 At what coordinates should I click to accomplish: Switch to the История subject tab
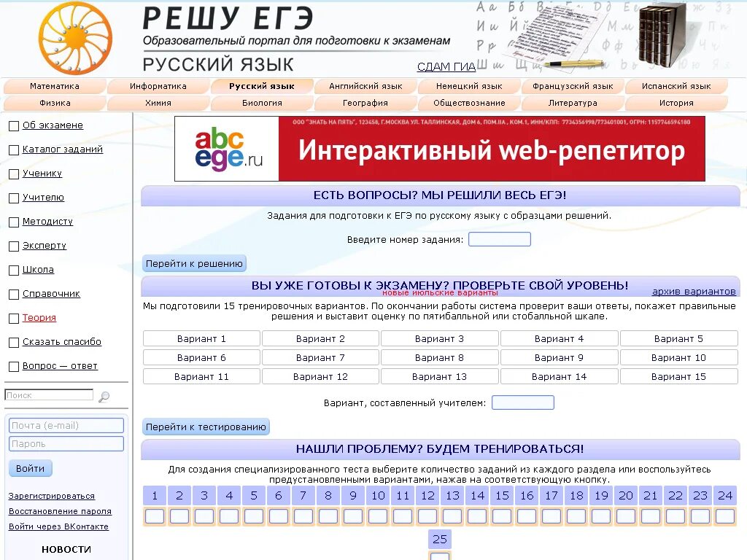(676, 103)
